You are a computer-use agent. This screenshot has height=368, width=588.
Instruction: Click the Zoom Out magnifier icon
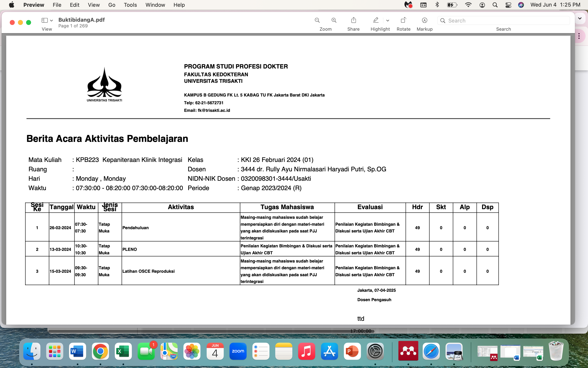point(317,20)
